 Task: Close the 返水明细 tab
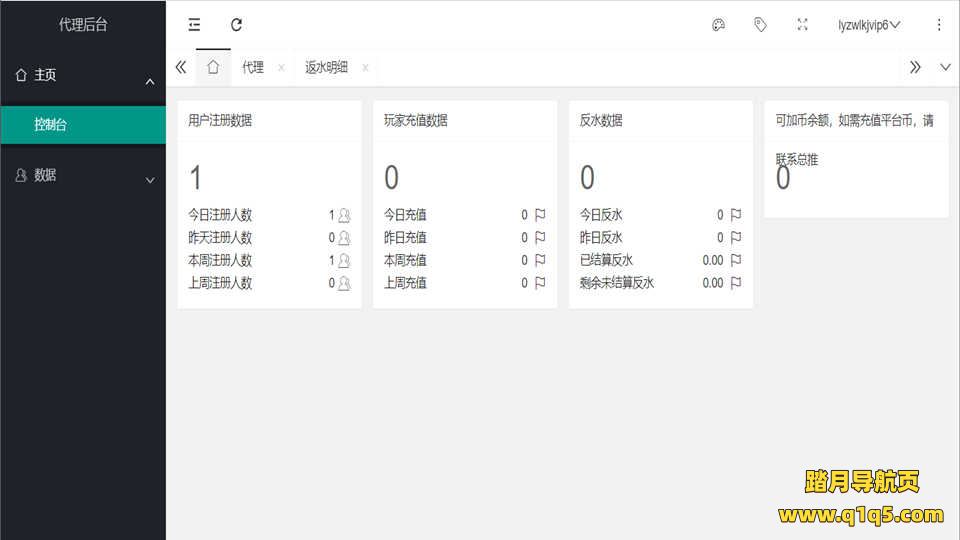365,68
